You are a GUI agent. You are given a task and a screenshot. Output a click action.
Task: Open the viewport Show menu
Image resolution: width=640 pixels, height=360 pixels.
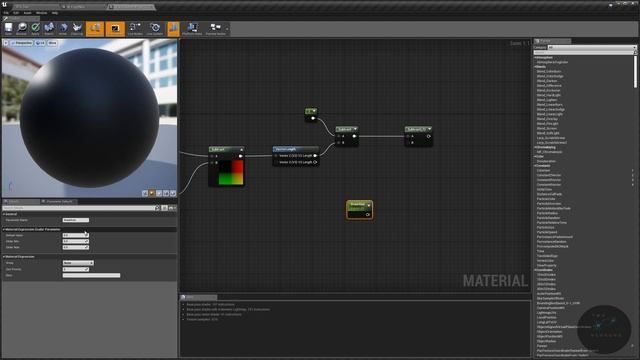(52, 43)
